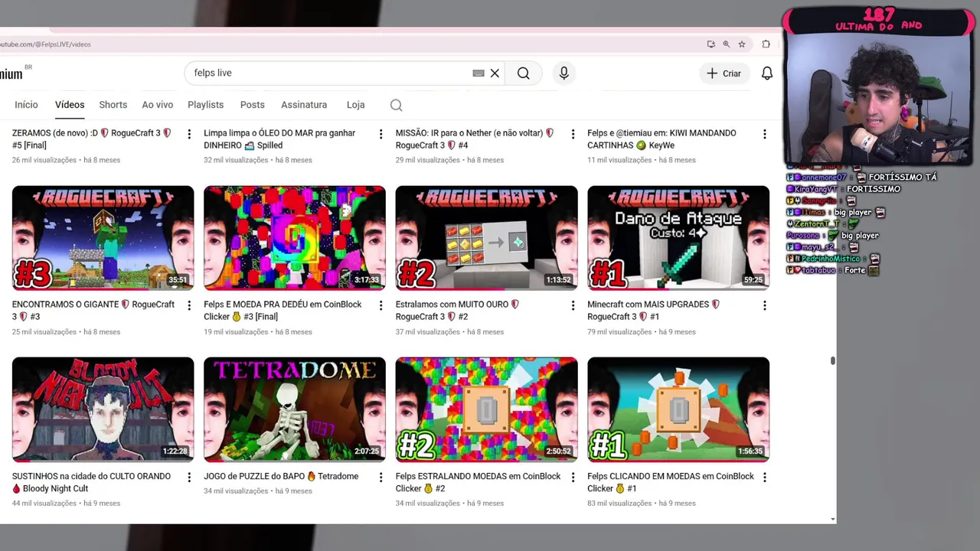Open title ZERAMOS (de novo) RogueCraft 3 #5
The image size is (980, 551).
pos(92,139)
